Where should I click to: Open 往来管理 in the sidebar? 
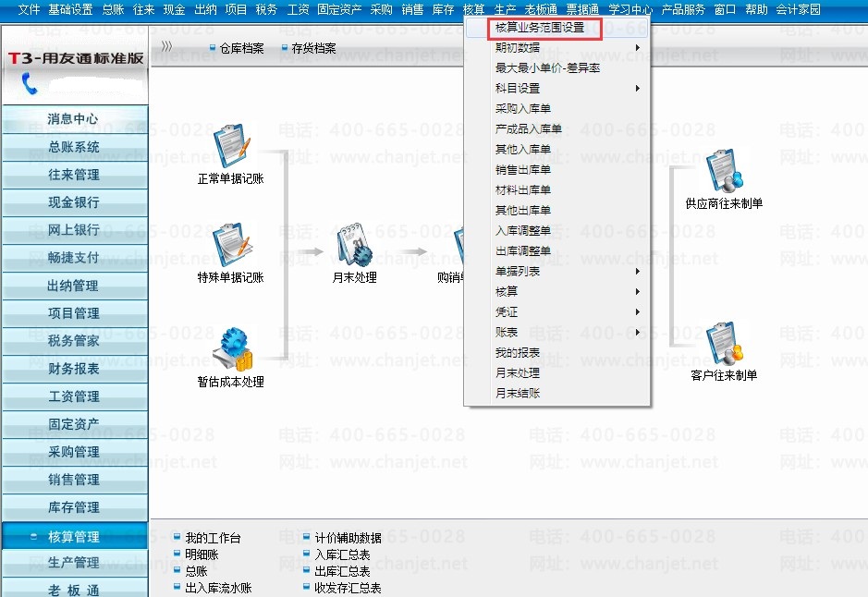click(75, 175)
